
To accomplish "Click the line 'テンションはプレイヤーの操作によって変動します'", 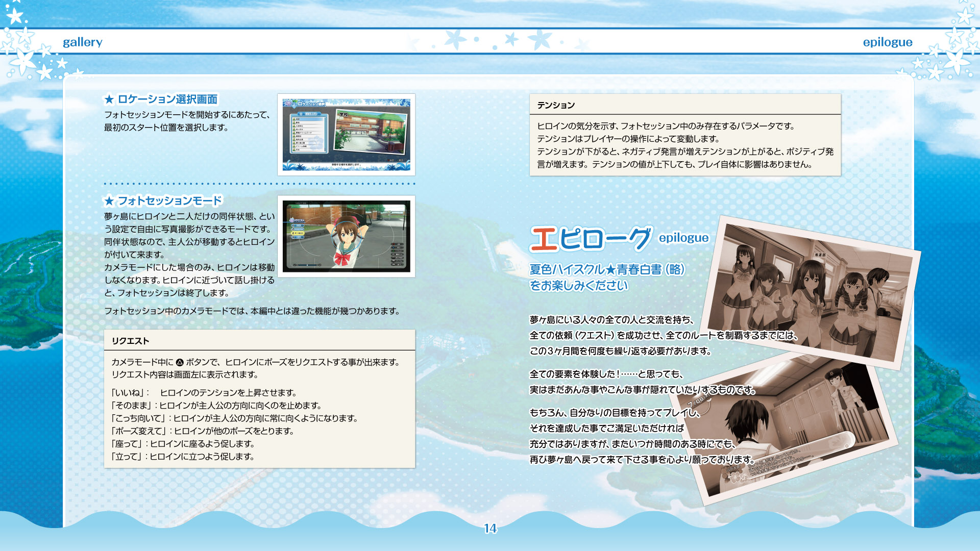I will (628, 139).
